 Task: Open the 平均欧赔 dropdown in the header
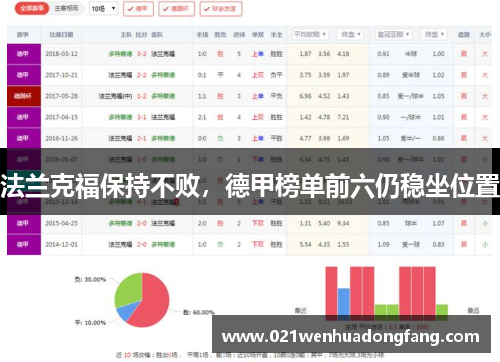(310, 34)
